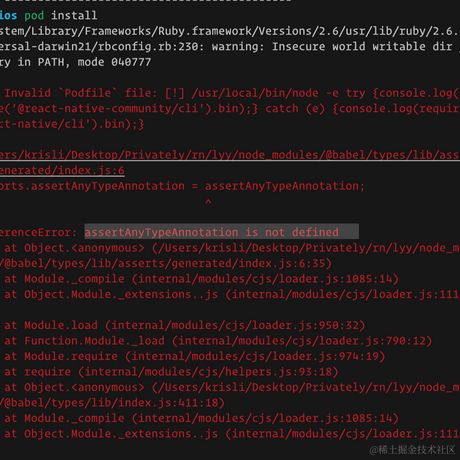Click 'at require (internal/modules/cjs/helpers.js:93:18)' line
The width and height of the screenshot is (460, 460).
click(x=171, y=372)
